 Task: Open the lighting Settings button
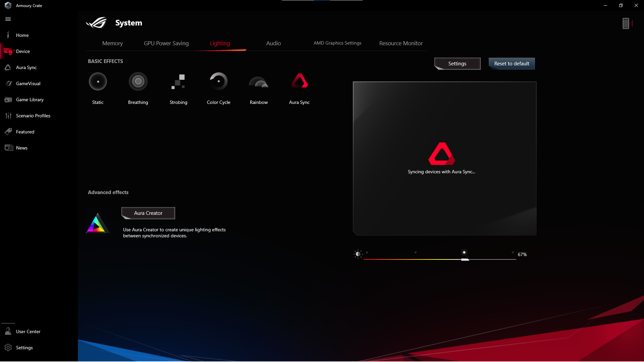pos(457,64)
